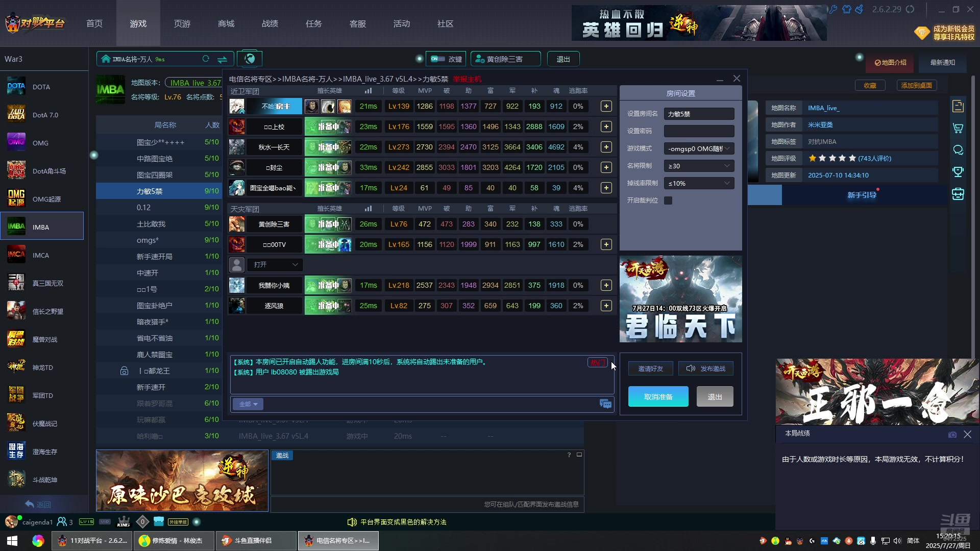Open the trophy icon on right strip

958,172
